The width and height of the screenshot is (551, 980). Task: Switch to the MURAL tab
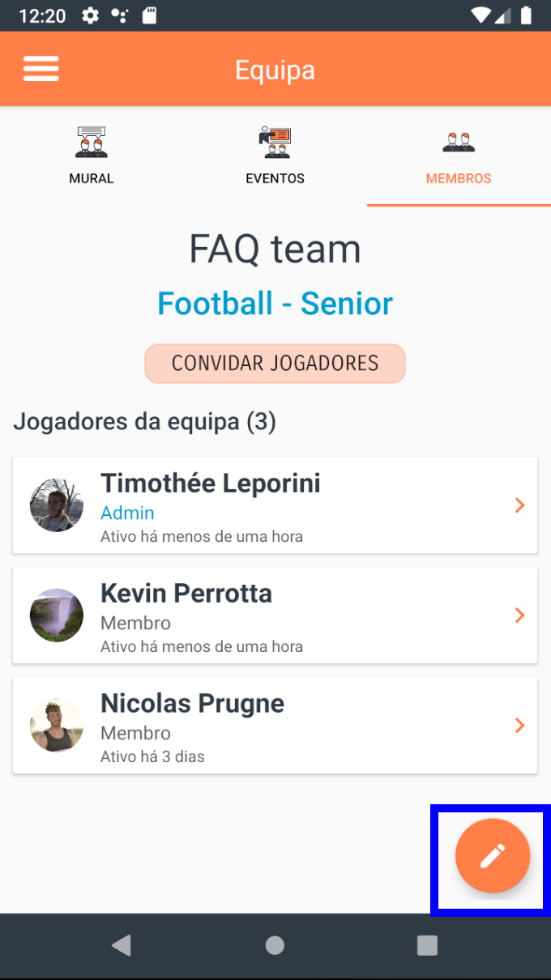tap(92, 178)
